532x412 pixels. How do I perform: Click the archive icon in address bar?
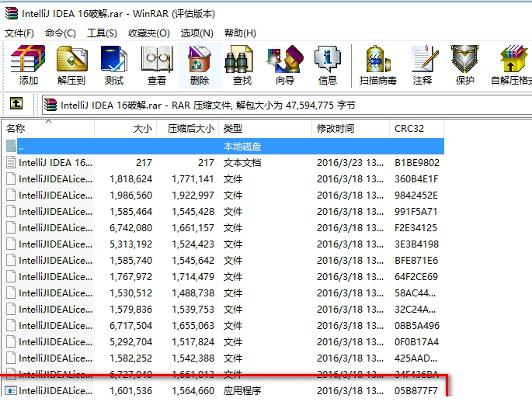tap(50, 105)
